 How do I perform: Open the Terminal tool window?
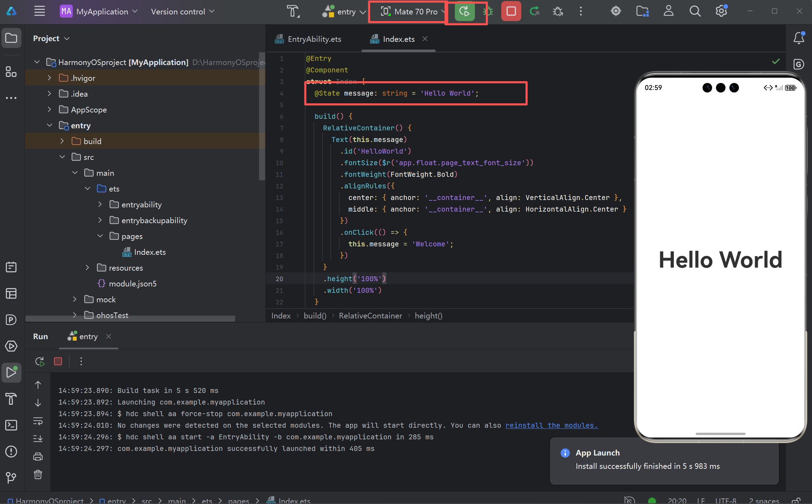[11, 425]
